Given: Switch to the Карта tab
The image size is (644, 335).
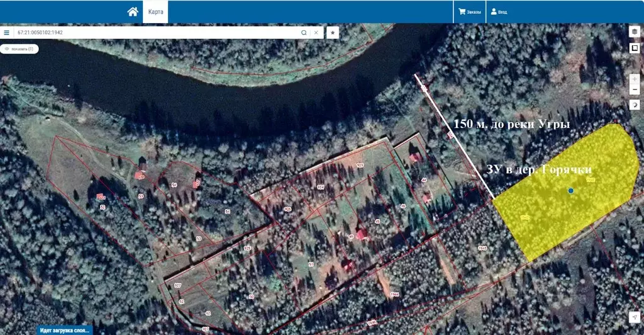Looking at the screenshot, I should 155,11.
